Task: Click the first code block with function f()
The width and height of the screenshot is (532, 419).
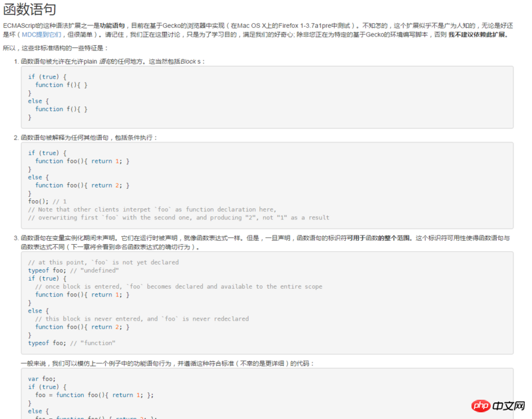Action: pyautogui.click(x=267, y=97)
